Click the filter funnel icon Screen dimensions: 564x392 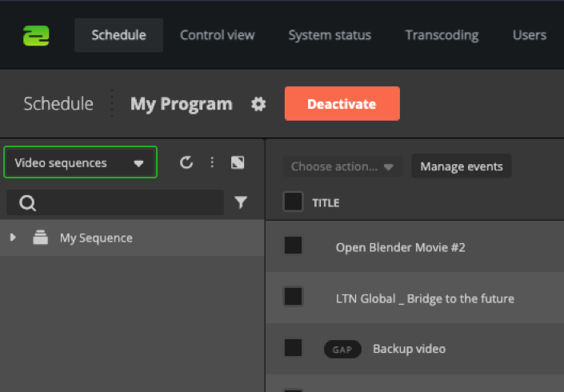[x=241, y=203]
